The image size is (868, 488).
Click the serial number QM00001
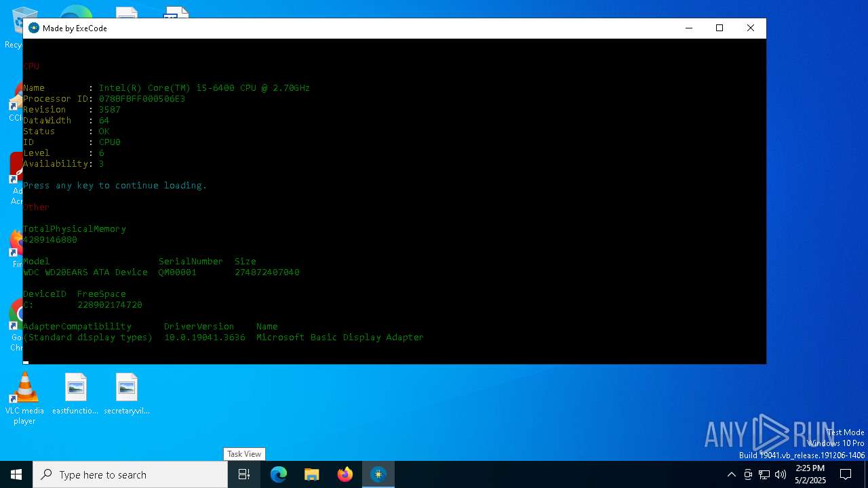178,272
